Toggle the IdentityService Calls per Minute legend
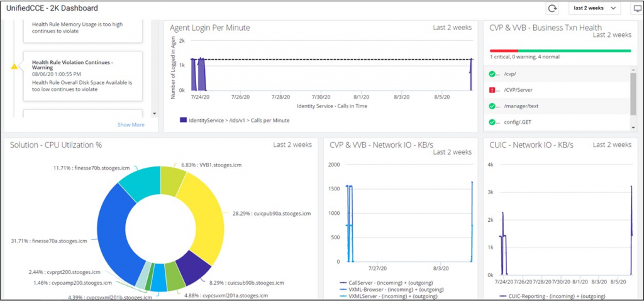The height and width of the screenshot is (301, 644). click(233, 119)
